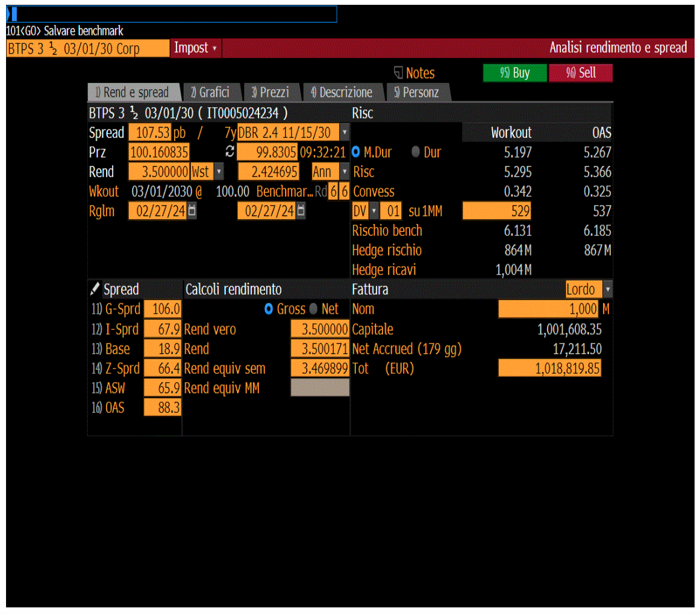Image resolution: width=700 pixels, height=614 pixels.
Task: Open the Ann frequency dropdown
Action: tap(344, 172)
